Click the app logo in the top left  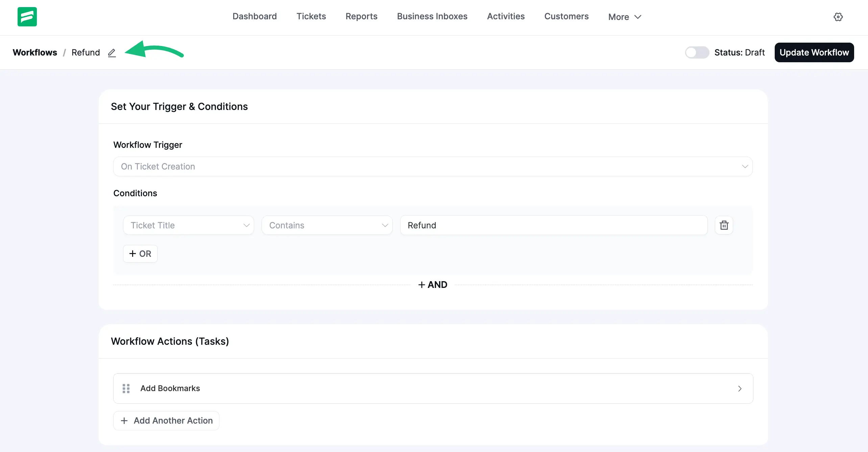pos(27,17)
